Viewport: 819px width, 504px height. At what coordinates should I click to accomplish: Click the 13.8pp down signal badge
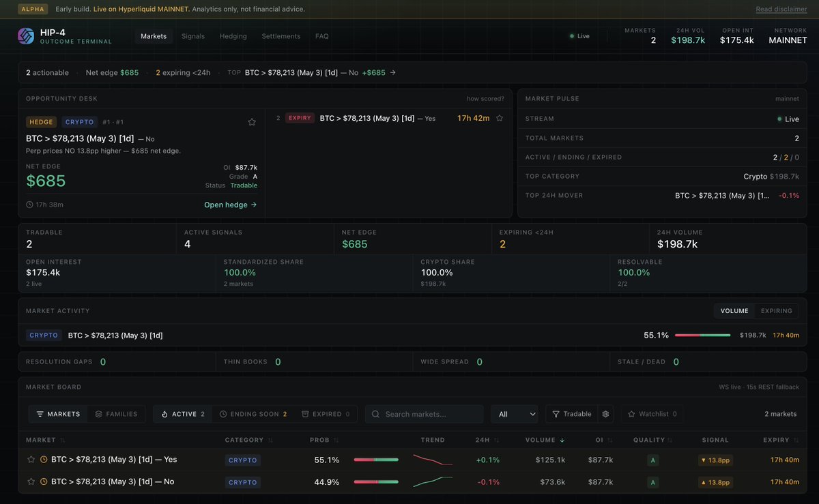(x=716, y=460)
